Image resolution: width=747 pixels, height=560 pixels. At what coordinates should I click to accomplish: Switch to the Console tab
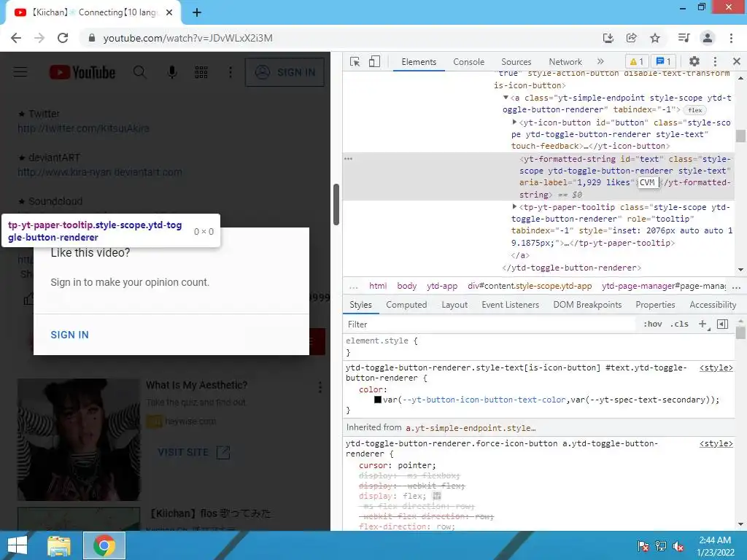[469, 62]
